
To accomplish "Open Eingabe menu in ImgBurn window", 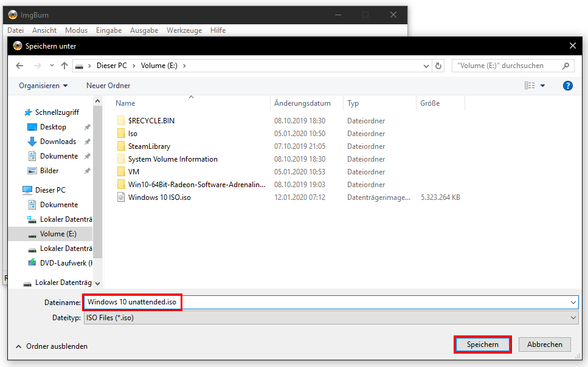I will pos(109,30).
